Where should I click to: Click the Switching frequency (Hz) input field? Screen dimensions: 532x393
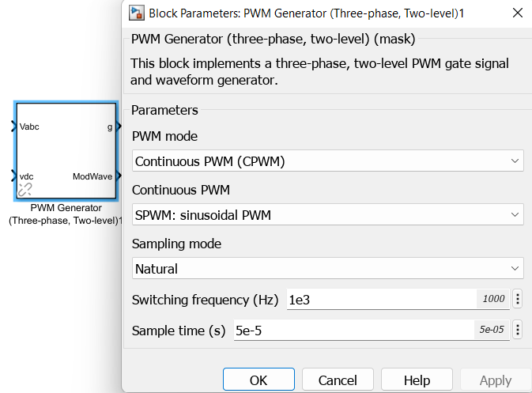(x=379, y=299)
